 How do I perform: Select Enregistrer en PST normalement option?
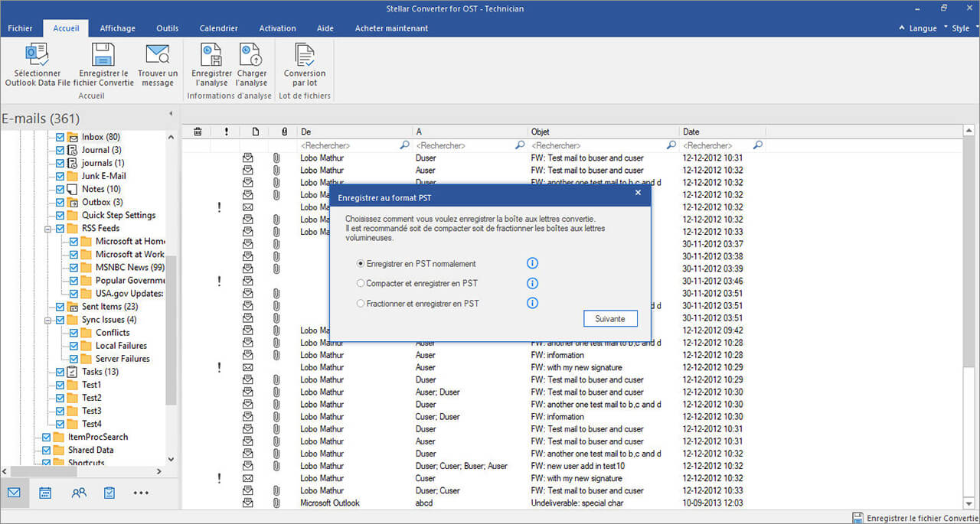[x=361, y=264]
